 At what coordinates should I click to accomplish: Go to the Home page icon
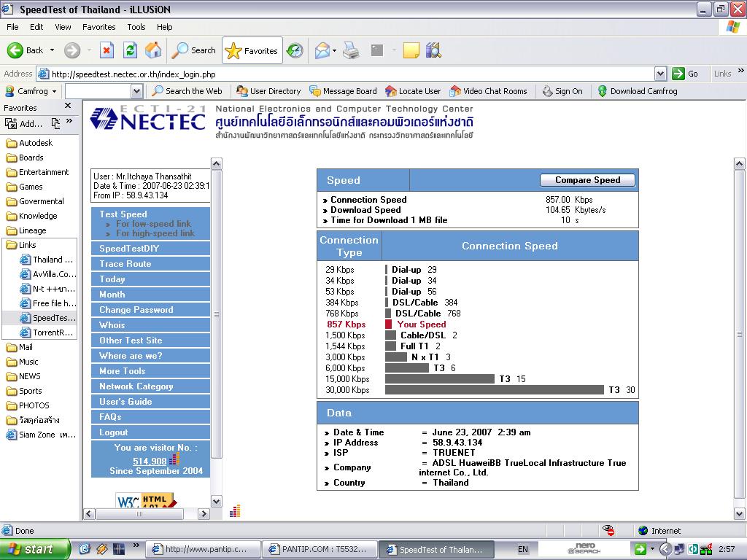click(x=153, y=50)
